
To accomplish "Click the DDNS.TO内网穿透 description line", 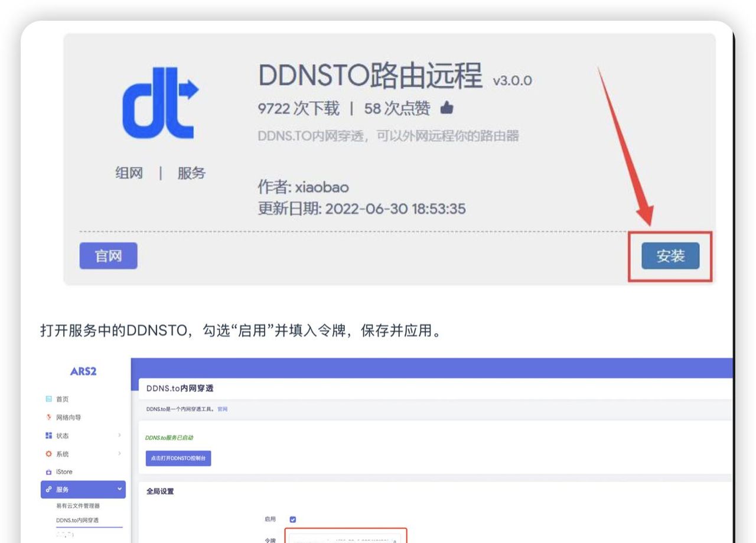I will 388,136.
